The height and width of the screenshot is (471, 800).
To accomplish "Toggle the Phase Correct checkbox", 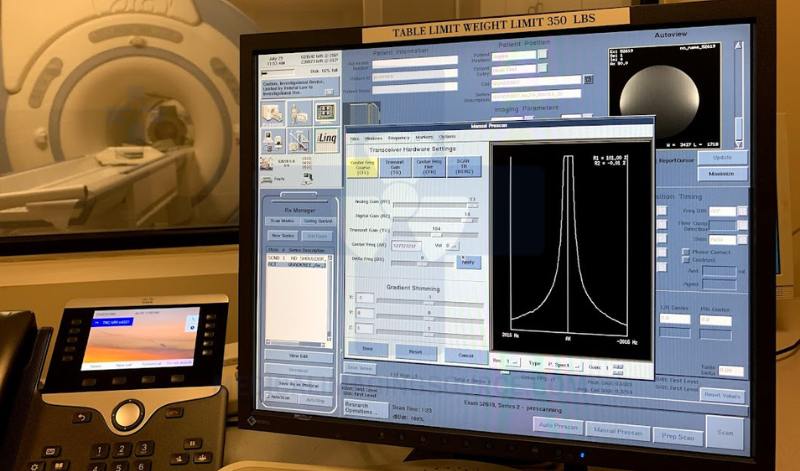I will (x=686, y=252).
